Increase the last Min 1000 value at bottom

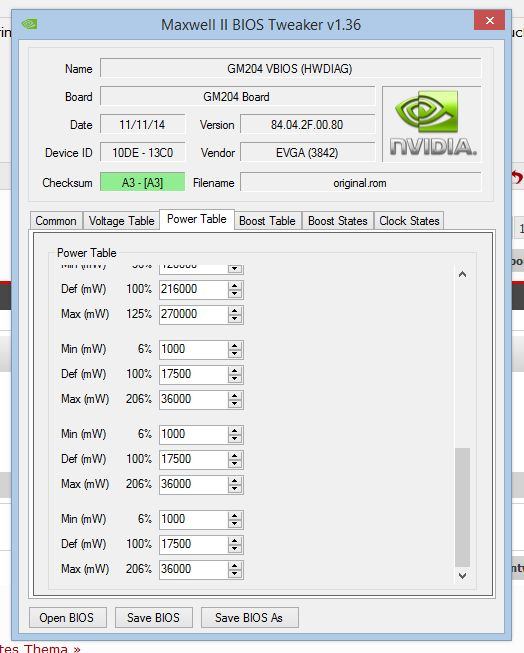point(235,515)
